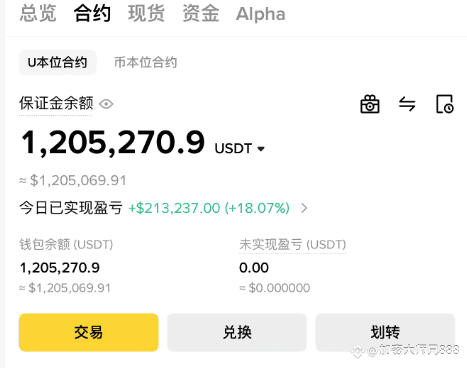Tap the 兑换 convert button
The image size is (467, 368).
click(x=237, y=332)
